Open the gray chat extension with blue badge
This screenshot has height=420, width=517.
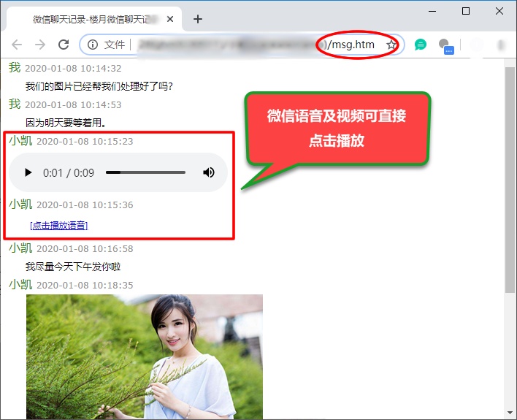tap(446, 45)
